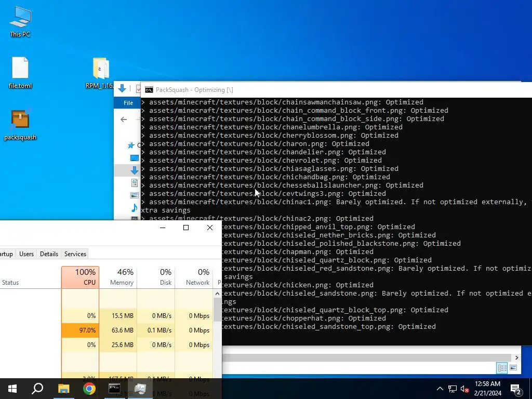Click the chichandbag.png console line
The height and width of the screenshot is (399, 532).
point(265,177)
